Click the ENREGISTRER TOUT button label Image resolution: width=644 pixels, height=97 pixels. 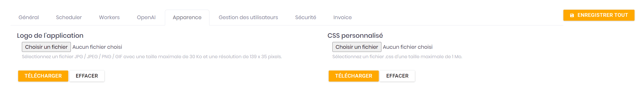(x=603, y=15)
